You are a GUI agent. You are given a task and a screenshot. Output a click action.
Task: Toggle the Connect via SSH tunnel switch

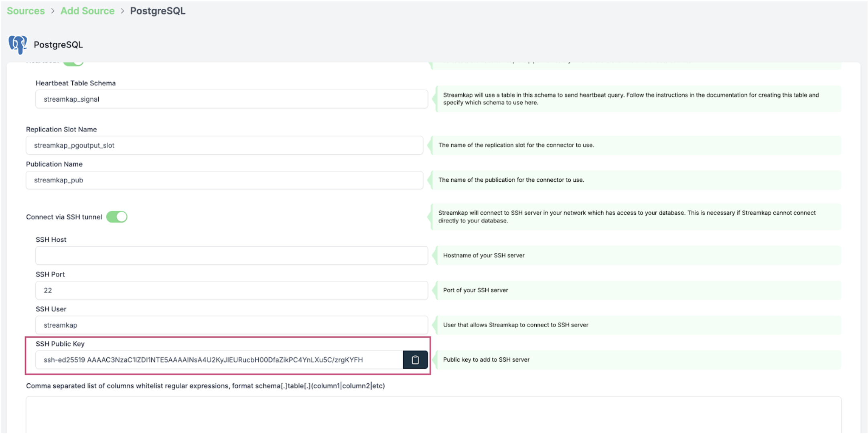(117, 217)
